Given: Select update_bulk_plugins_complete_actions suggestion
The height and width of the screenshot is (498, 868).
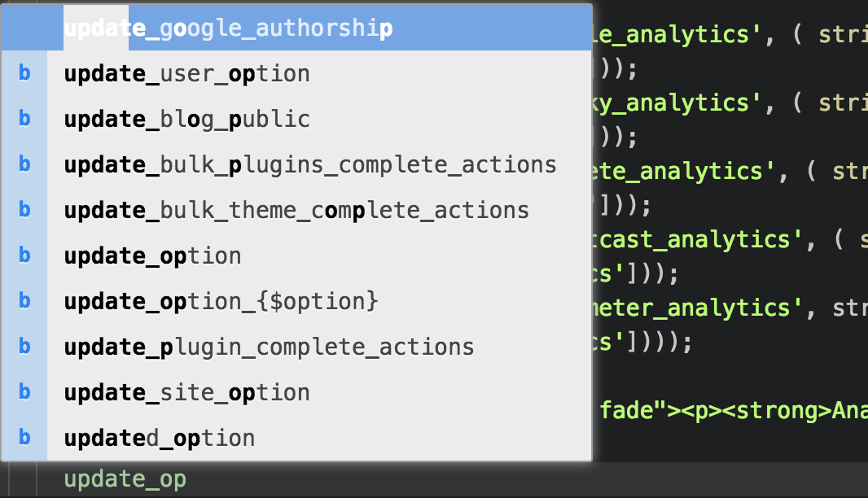Looking at the screenshot, I should pos(296,164).
